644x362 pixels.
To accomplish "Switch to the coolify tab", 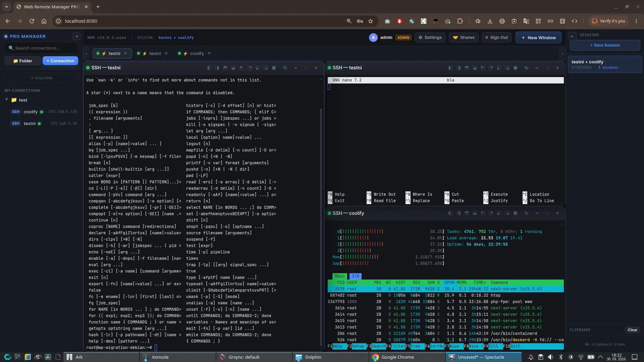I will pyautogui.click(x=194, y=53).
